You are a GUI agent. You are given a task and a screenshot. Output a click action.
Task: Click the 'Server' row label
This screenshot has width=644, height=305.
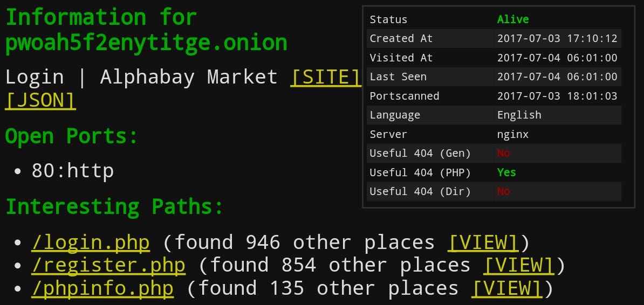point(388,134)
